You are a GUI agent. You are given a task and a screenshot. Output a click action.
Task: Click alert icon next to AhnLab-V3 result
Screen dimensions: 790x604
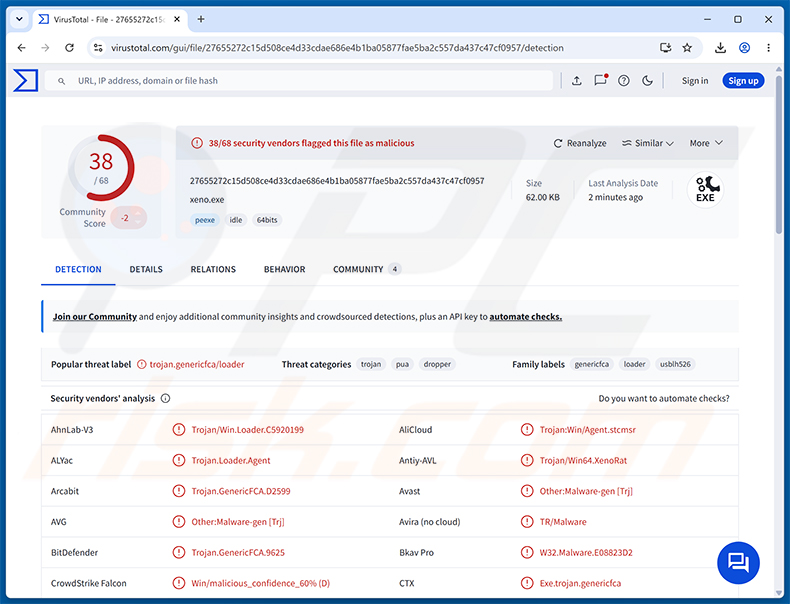tap(179, 430)
